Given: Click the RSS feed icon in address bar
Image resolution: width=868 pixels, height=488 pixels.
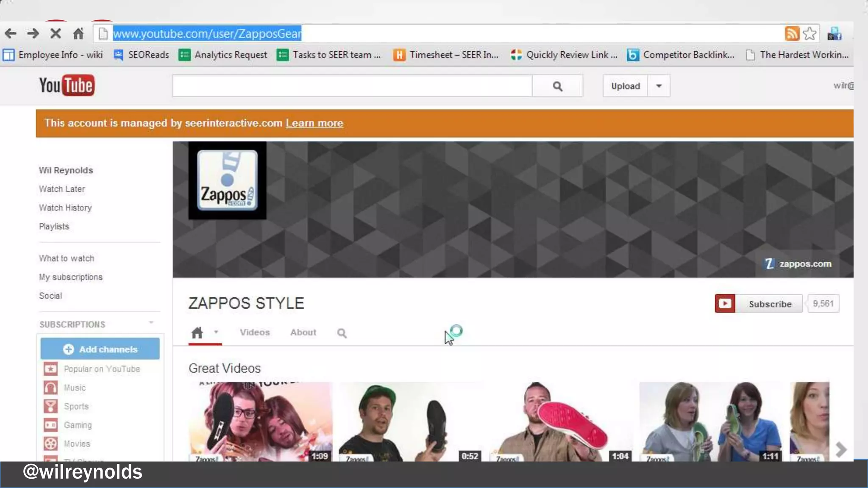Looking at the screenshot, I should [792, 33].
